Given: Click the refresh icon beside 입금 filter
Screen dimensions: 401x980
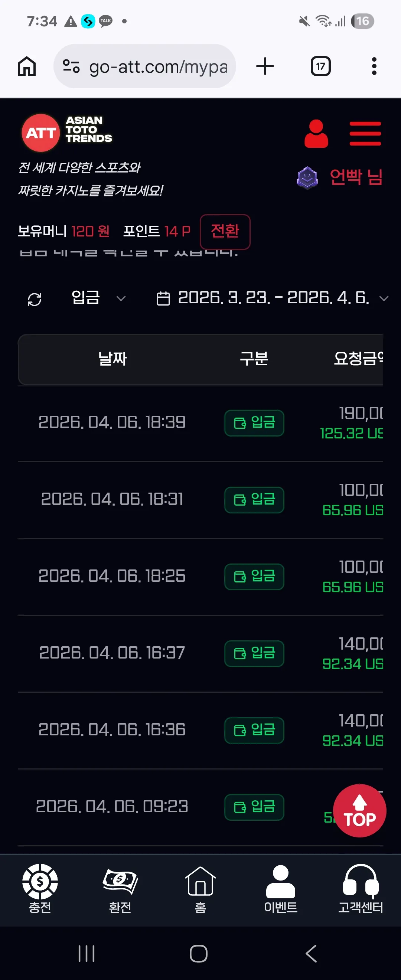Looking at the screenshot, I should coord(35,299).
